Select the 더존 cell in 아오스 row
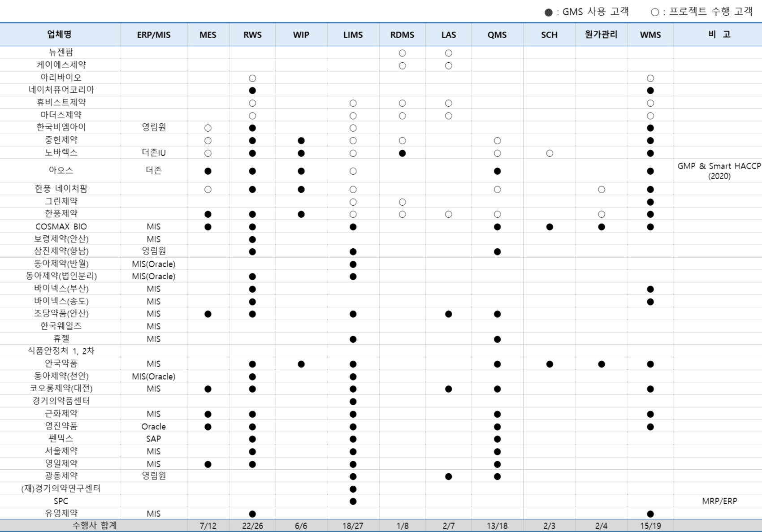The height and width of the screenshot is (532, 762). 154,170
